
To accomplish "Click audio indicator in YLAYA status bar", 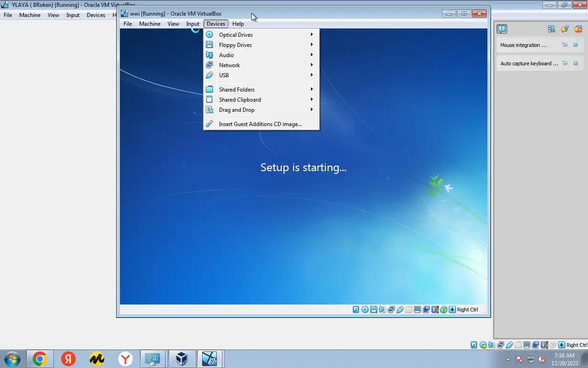I will [492, 345].
